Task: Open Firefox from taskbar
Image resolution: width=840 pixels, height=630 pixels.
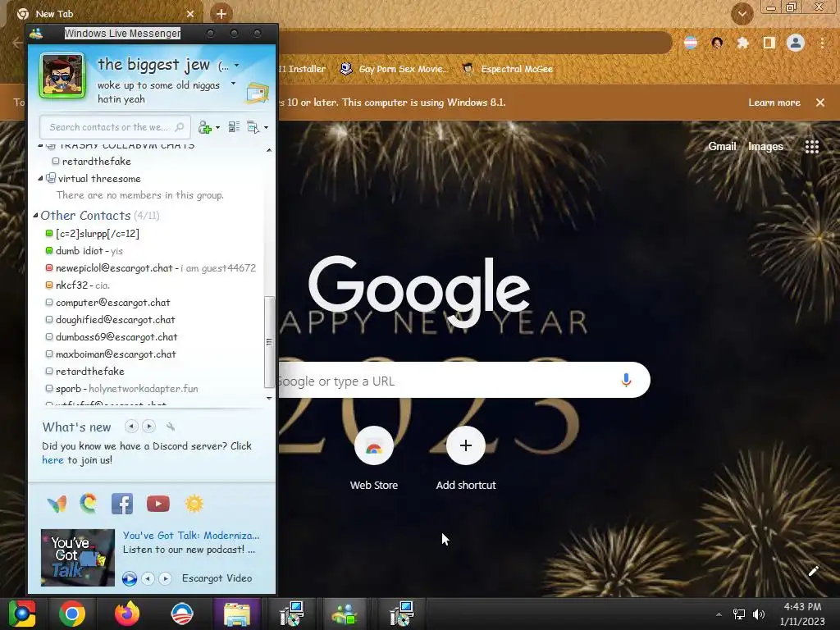Action: tap(127, 614)
